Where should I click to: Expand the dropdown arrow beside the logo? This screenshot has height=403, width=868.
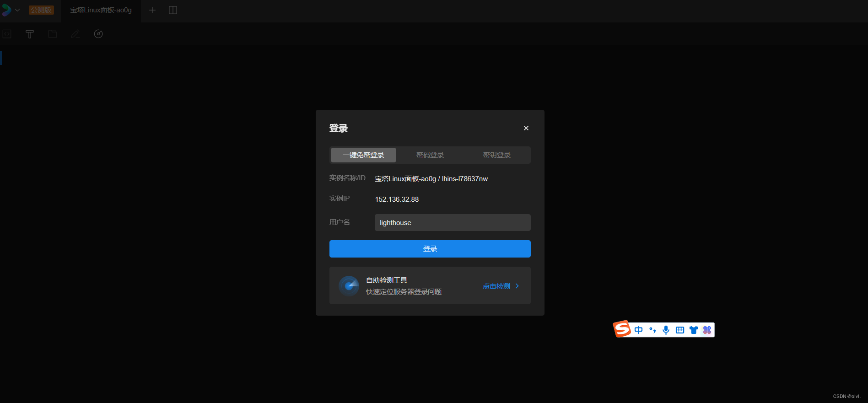[17, 10]
